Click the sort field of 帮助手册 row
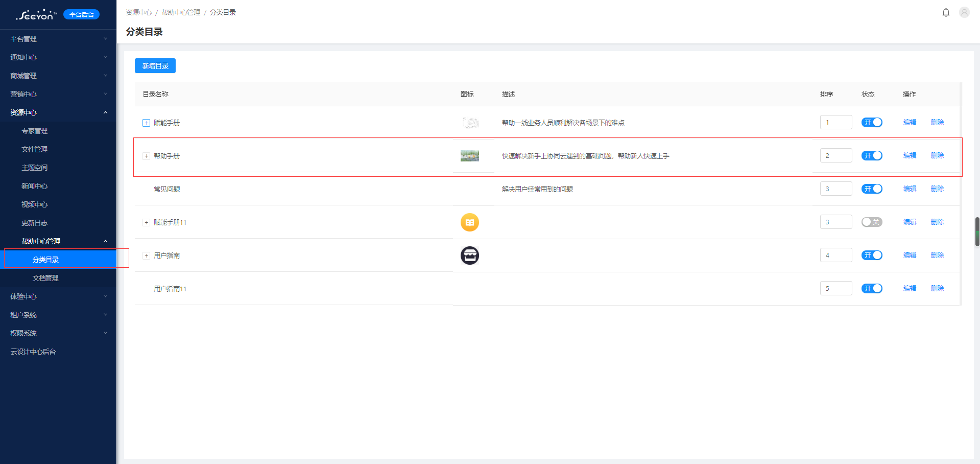This screenshot has height=464, width=980. [x=836, y=155]
